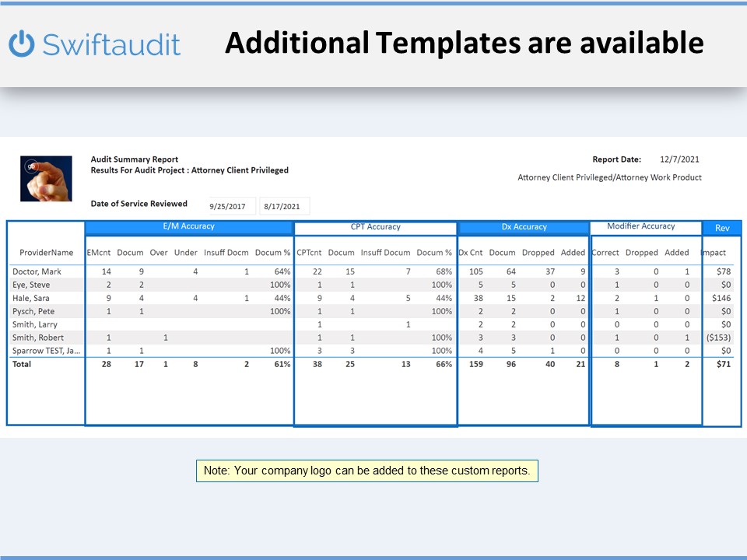The image size is (747, 560).
Task: Click the end date field 8/17/2021
Action: coord(282,206)
